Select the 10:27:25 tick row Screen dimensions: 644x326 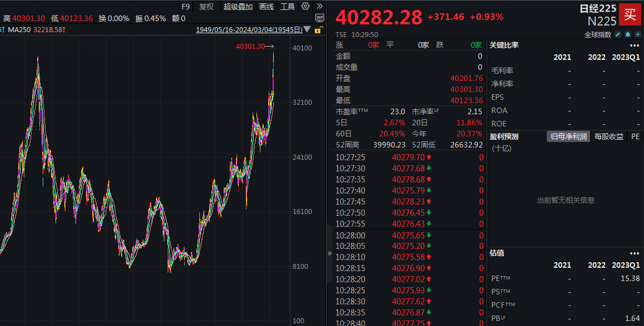coord(409,157)
